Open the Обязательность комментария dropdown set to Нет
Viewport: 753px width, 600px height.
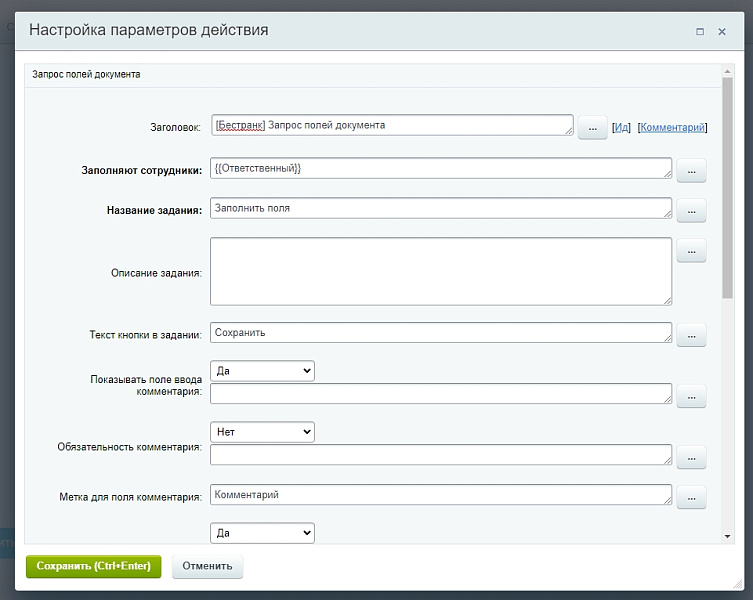pos(262,432)
